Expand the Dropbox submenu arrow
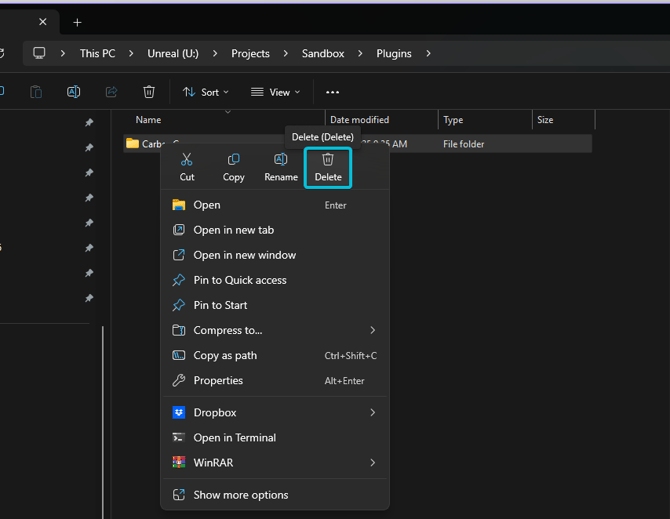 [373, 413]
